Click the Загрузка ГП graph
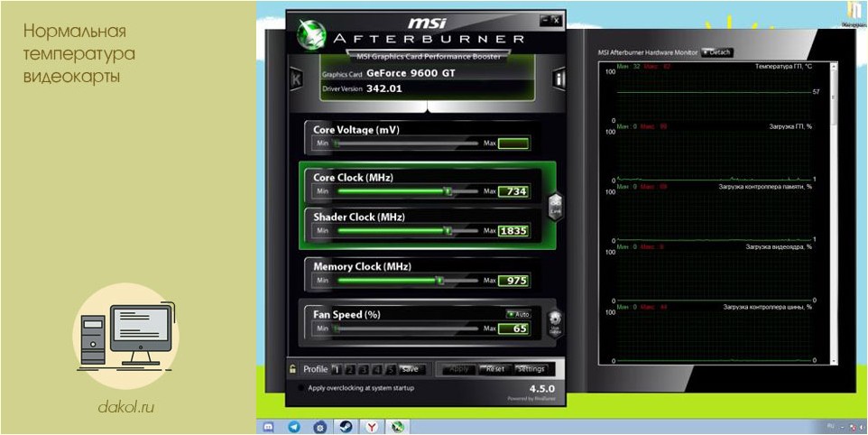This screenshot has width=868, height=435. coord(714,156)
